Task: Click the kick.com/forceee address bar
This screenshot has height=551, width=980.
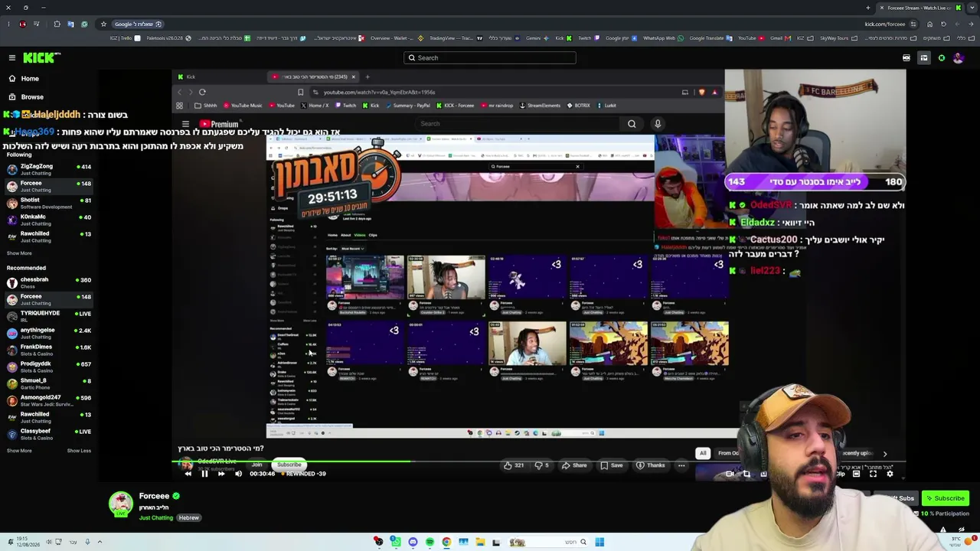Action: pyautogui.click(x=884, y=24)
